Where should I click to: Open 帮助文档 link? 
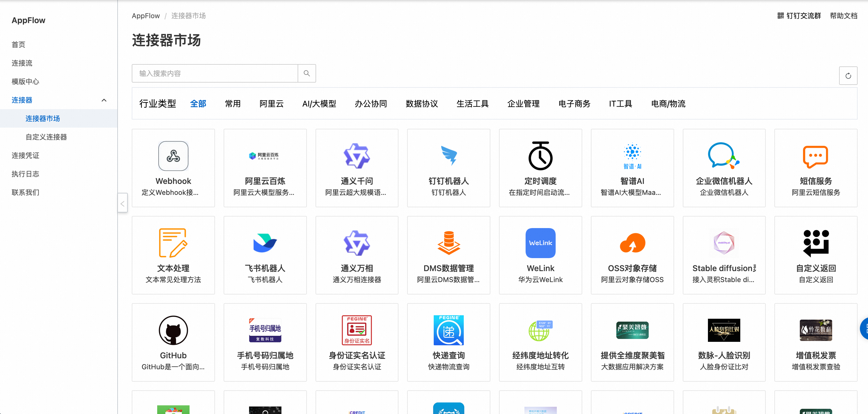click(843, 16)
